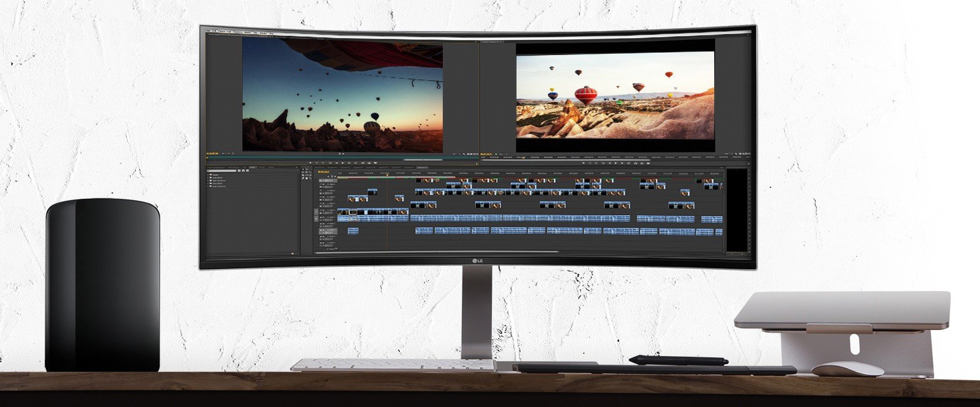Click the Program monitor yellow timecode

tap(486, 154)
